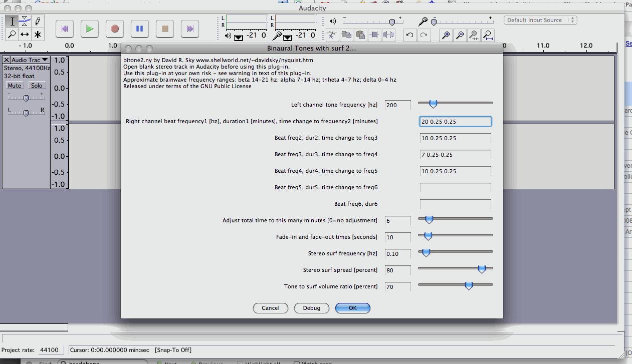Click Fit Project zoom icon

click(x=488, y=35)
